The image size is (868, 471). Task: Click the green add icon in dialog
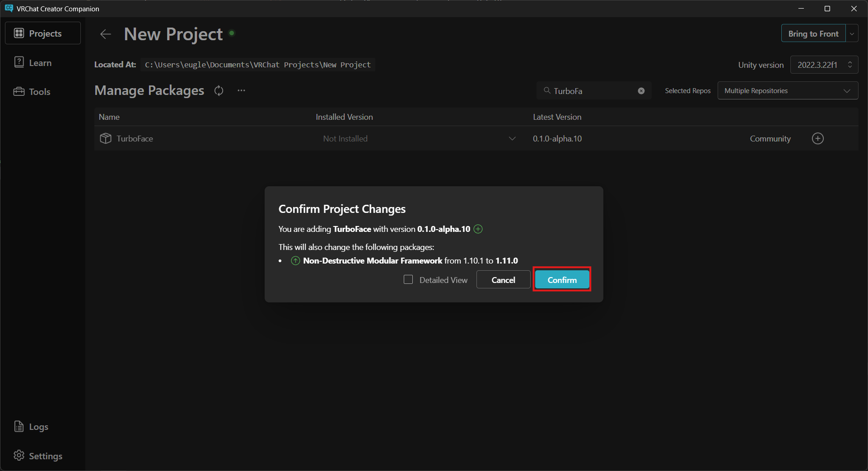pyautogui.click(x=478, y=229)
